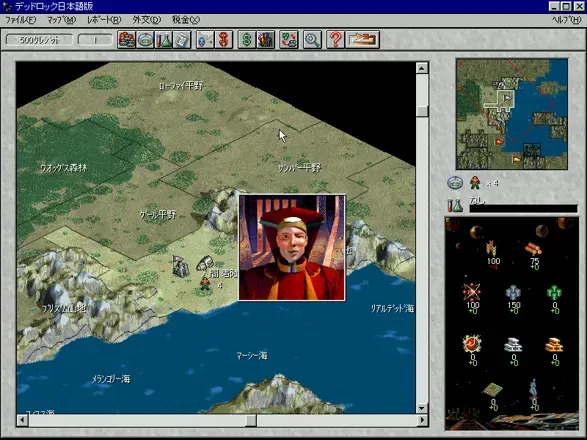The height and width of the screenshot is (440, 587).
Task: Open the 外交(D) diplomacy menu
Action: pyautogui.click(x=146, y=19)
